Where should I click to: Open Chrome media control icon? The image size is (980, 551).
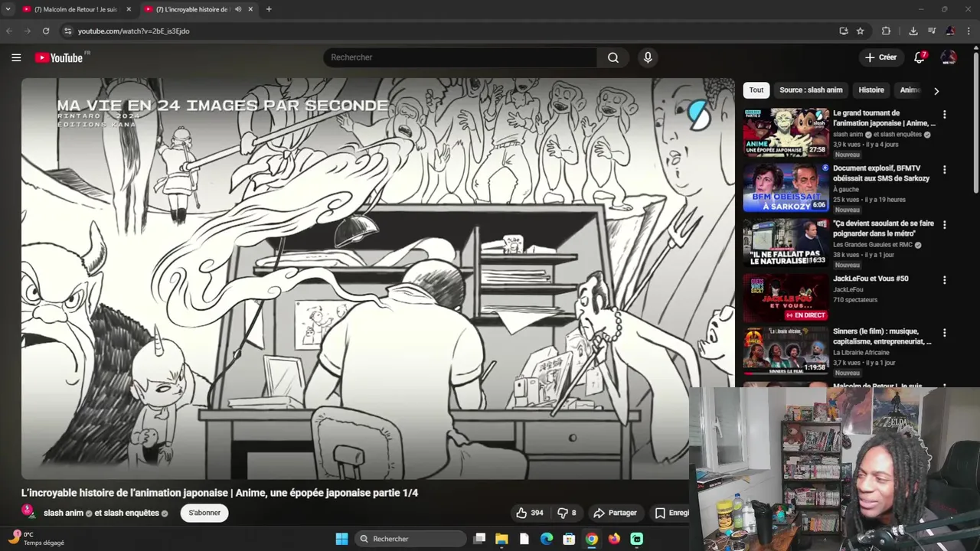pyautogui.click(x=932, y=31)
